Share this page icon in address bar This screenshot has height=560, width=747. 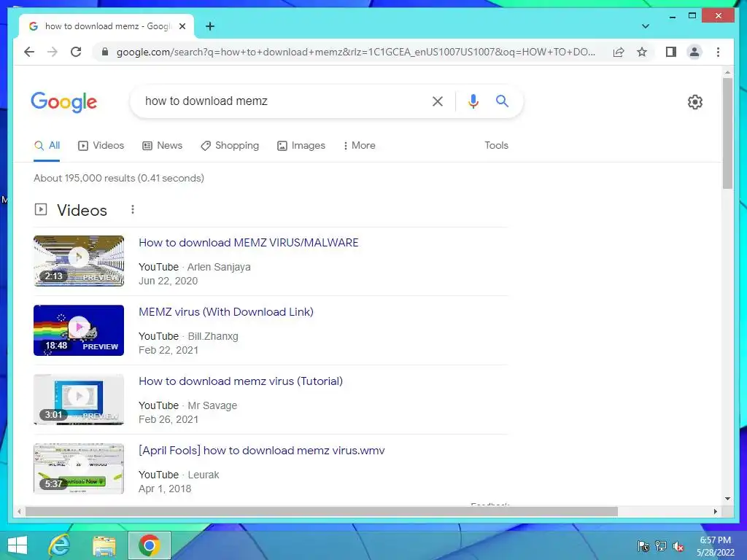pyautogui.click(x=619, y=52)
